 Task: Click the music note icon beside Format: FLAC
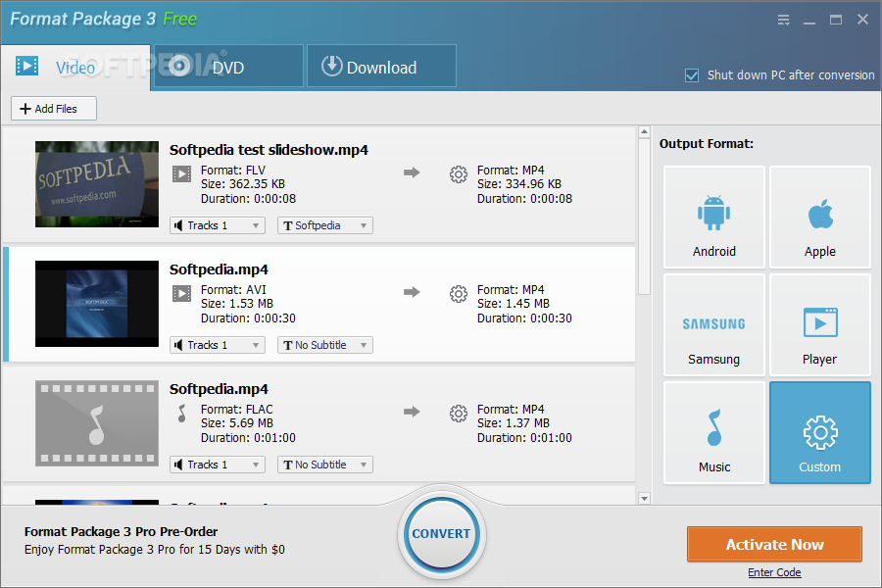pos(181,413)
